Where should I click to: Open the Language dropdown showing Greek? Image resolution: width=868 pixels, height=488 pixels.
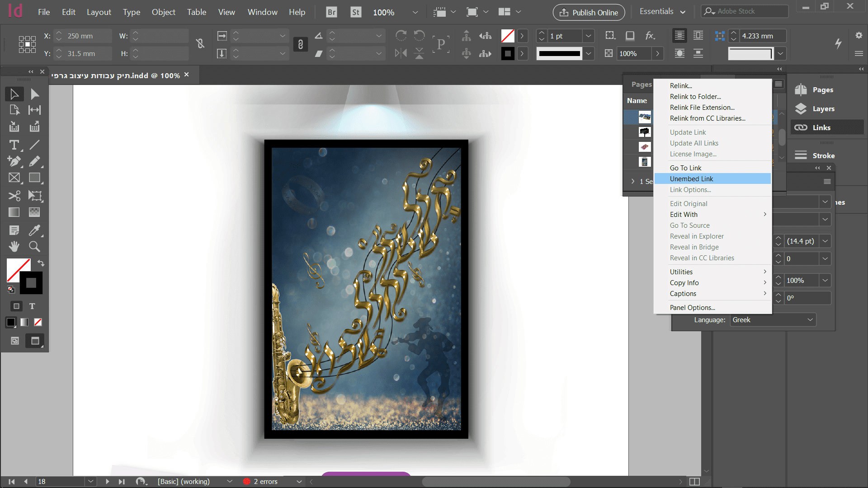click(x=773, y=320)
